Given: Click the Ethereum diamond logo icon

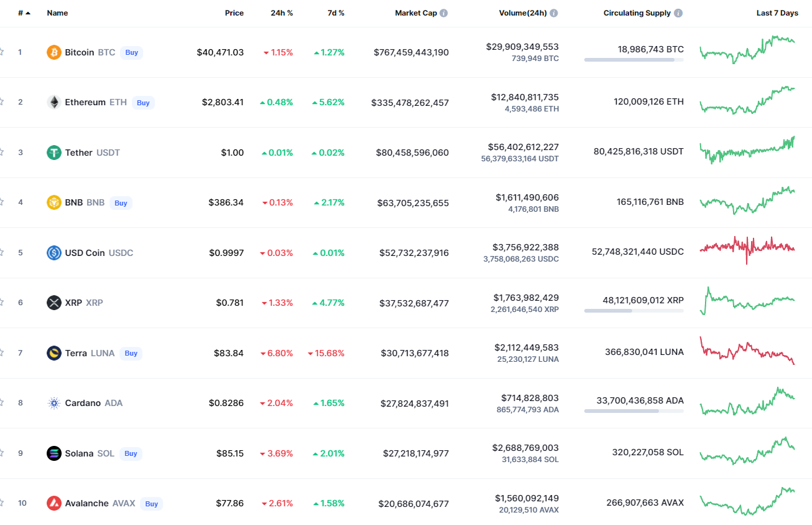Looking at the screenshot, I should [x=54, y=102].
